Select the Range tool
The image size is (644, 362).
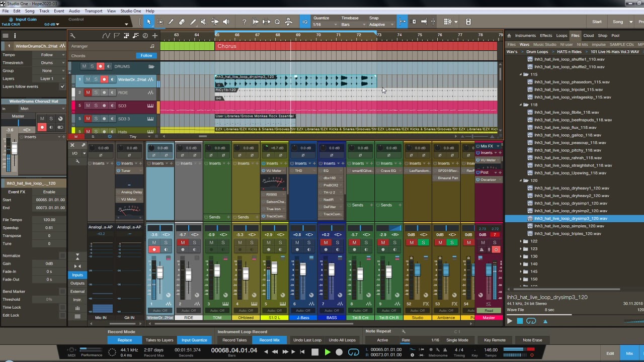pos(160,22)
